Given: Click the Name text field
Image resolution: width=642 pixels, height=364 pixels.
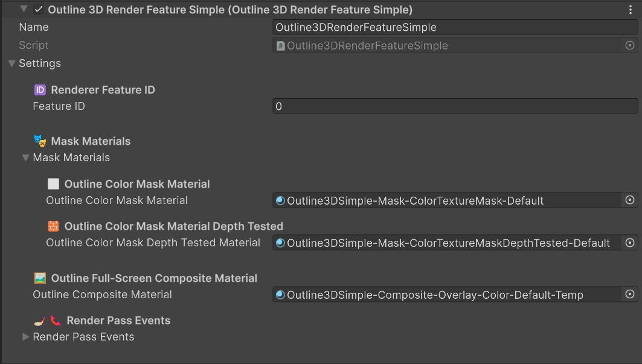Looking at the screenshot, I should [455, 27].
